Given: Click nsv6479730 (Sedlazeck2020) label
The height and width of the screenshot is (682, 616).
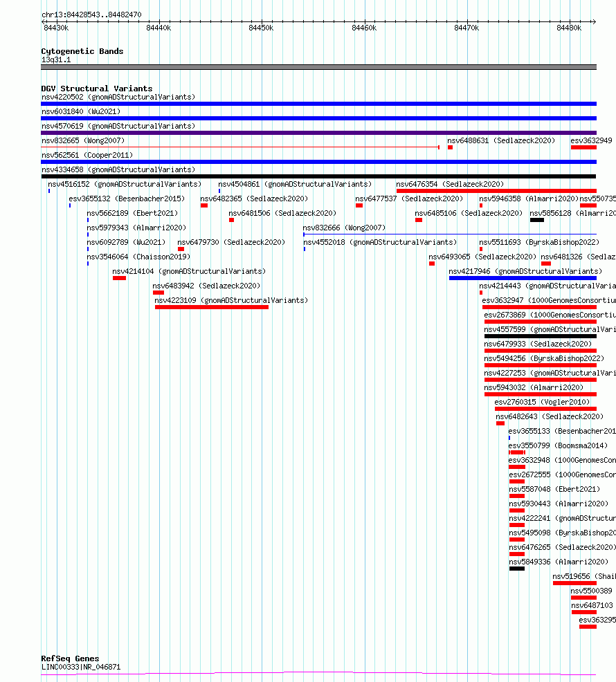Looking at the screenshot, I should click(x=231, y=242).
